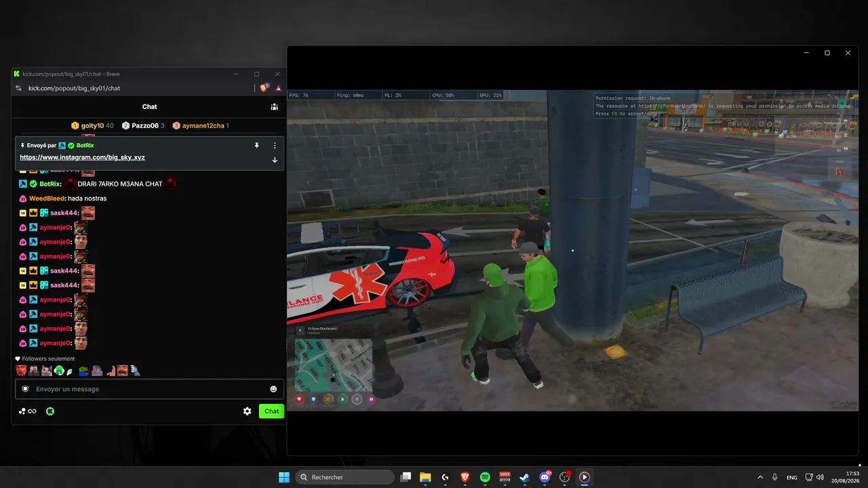Pick the laughing mustache man emote
This screenshot has width=868, height=488.
tap(122, 371)
